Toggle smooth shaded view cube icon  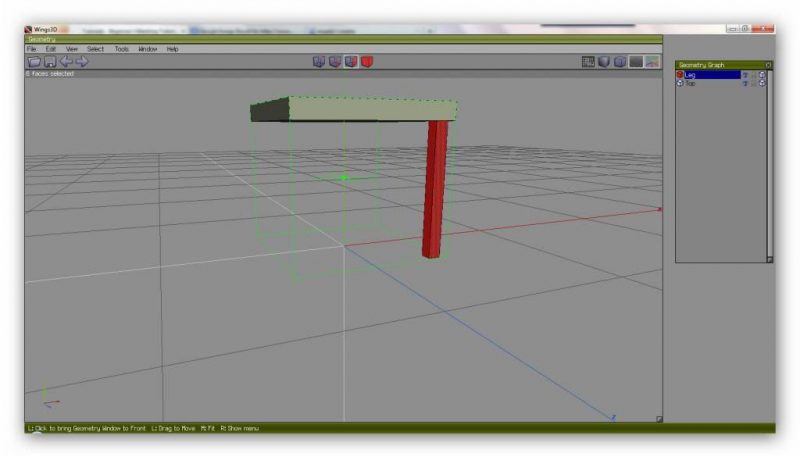pyautogui.click(x=620, y=62)
